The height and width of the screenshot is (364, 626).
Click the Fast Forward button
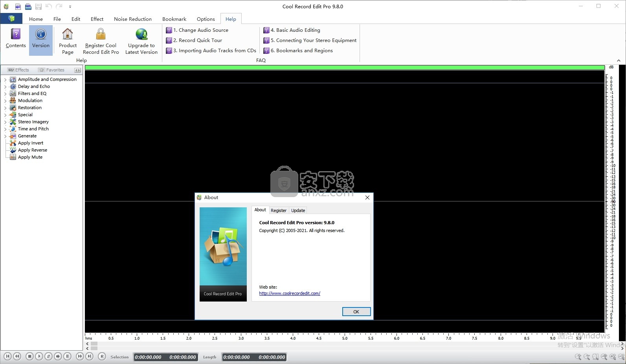(80, 356)
